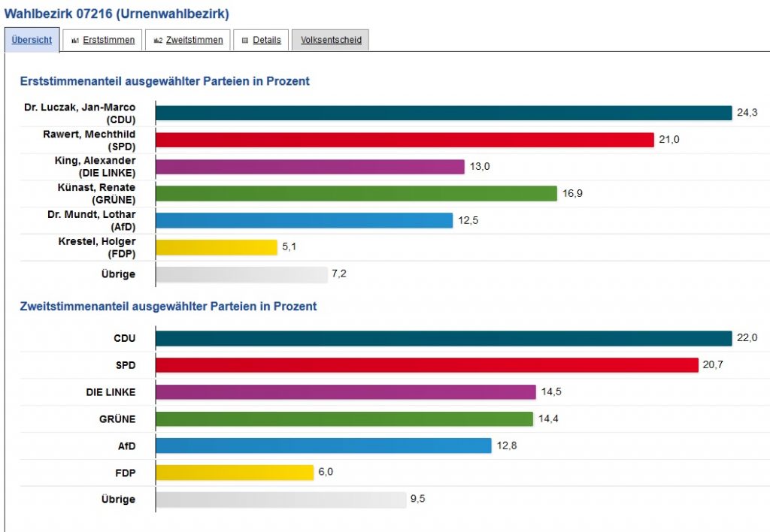
Task: Click the SPD label in Zweitstimmen chart
Action: (126, 365)
